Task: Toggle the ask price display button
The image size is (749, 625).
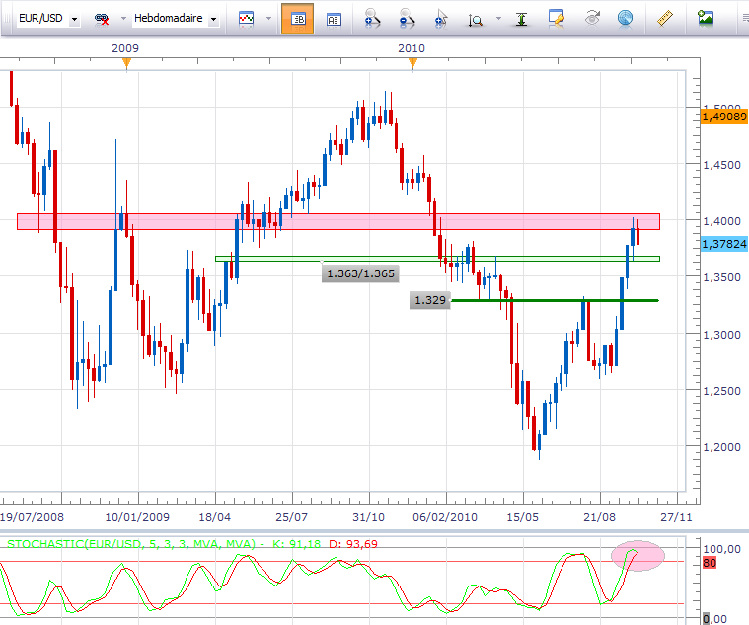Action: tap(333, 19)
